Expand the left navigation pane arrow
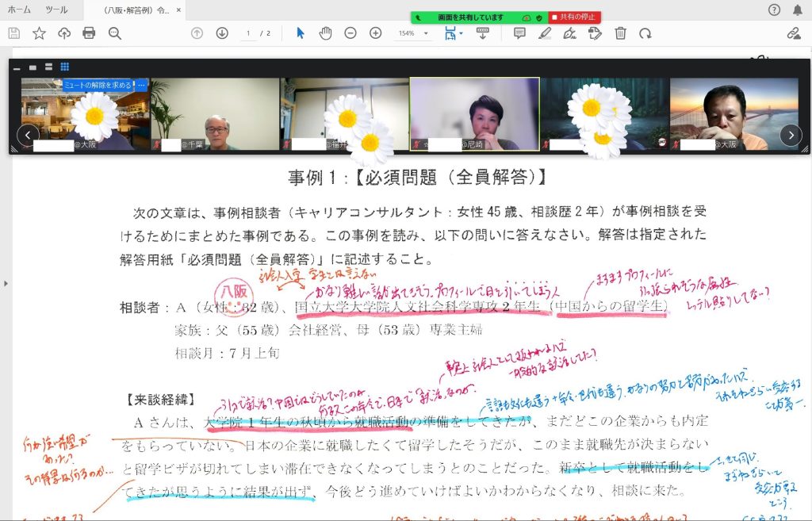 point(6,283)
